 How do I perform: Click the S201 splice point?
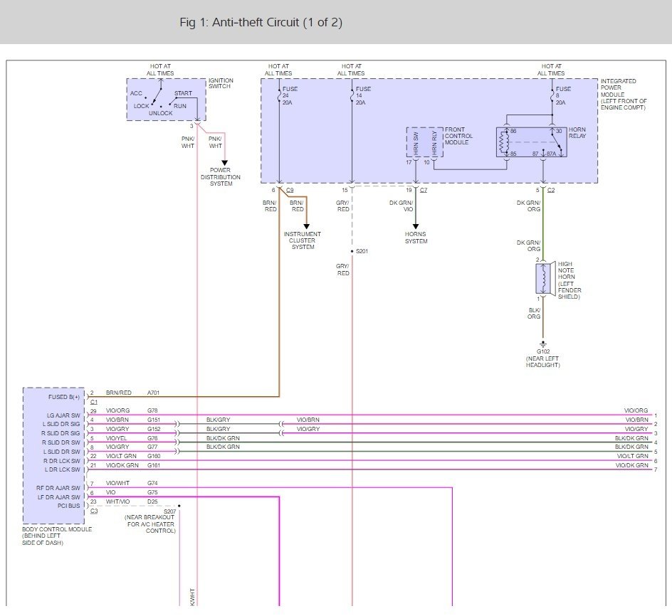(352, 252)
